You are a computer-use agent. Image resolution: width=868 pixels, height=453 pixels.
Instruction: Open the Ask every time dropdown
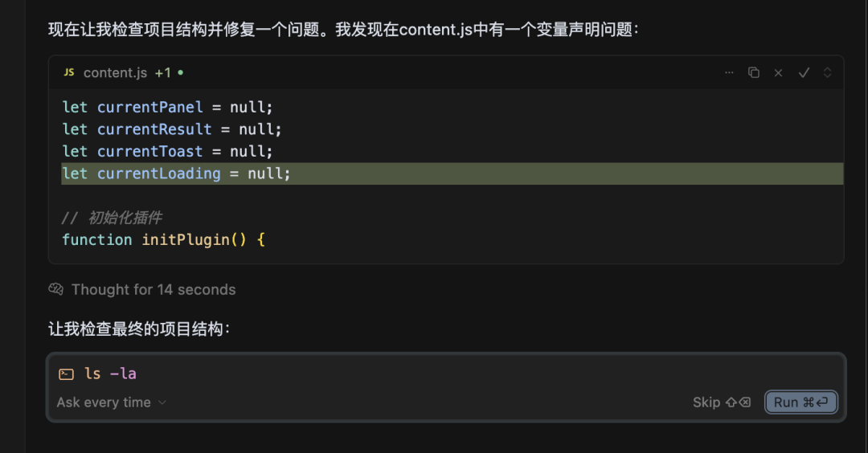click(x=104, y=402)
